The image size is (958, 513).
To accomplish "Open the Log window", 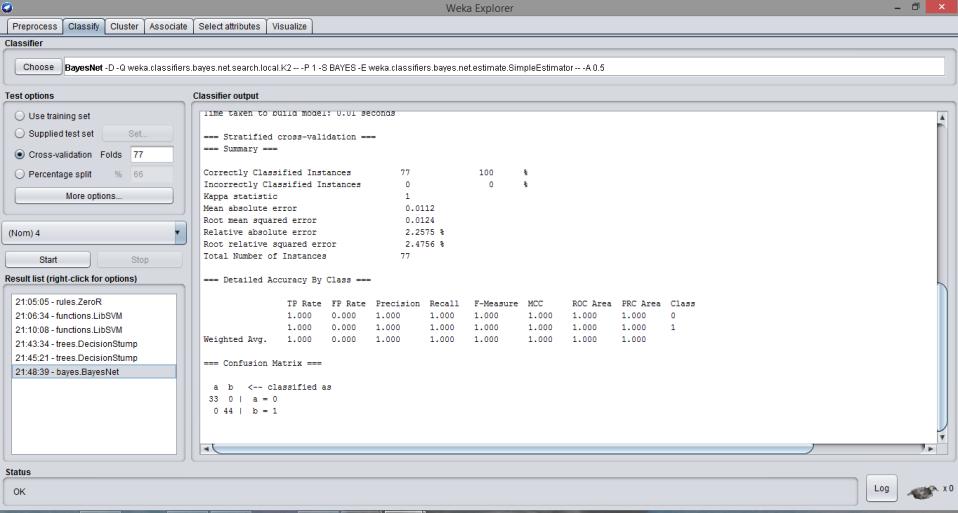I will click(x=882, y=488).
